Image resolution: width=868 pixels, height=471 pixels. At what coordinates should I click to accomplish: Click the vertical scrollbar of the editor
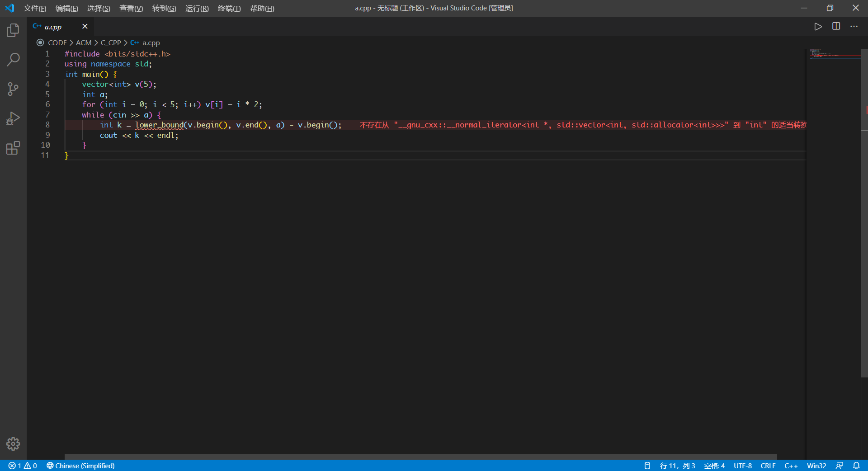coord(864,212)
